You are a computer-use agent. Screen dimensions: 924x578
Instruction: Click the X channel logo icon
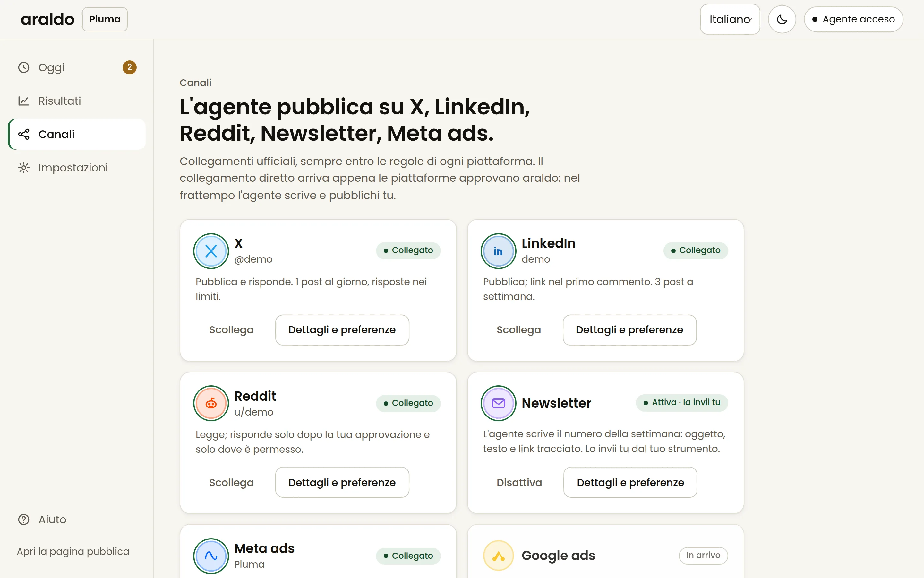tap(211, 251)
